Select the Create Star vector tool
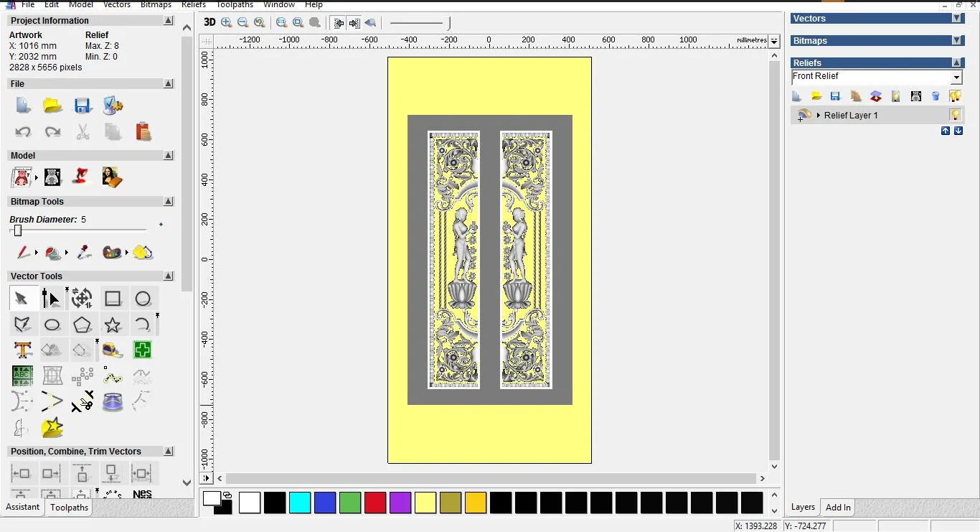The height and width of the screenshot is (532, 980). point(113,325)
